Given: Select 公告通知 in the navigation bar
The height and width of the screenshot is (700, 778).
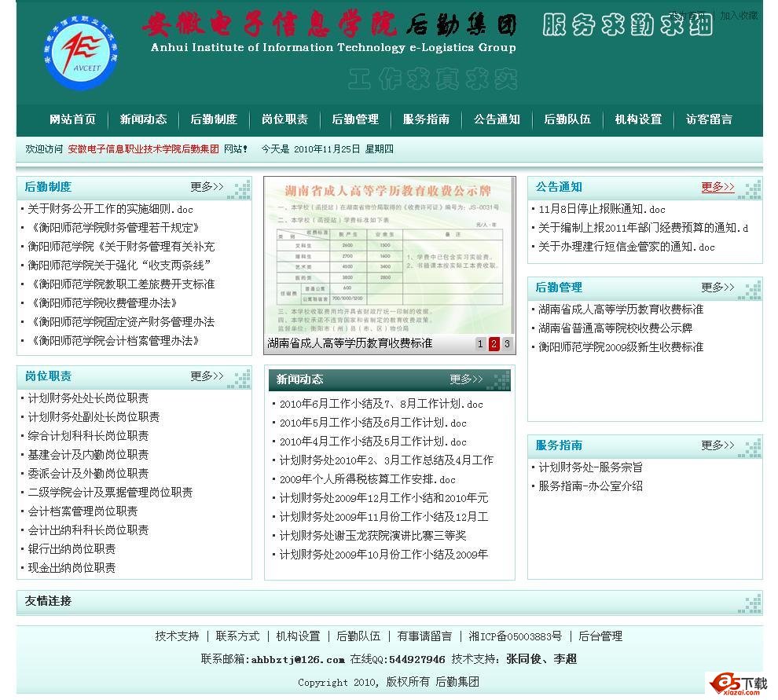Looking at the screenshot, I should [497, 119].
